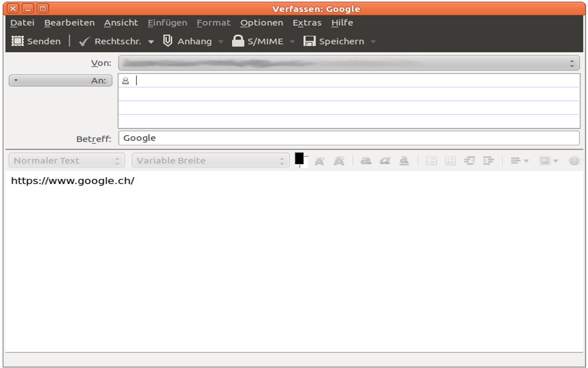
Task: Minimize the Verfassen window
Action: pyautogui.click(x=28, y=9)
